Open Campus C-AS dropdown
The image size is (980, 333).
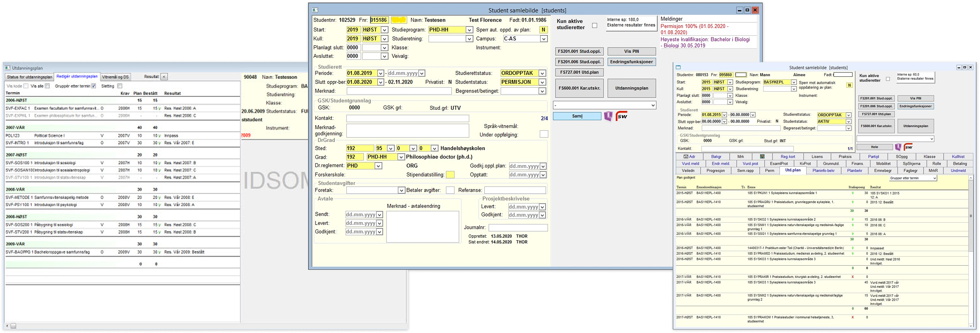(544, 39)
